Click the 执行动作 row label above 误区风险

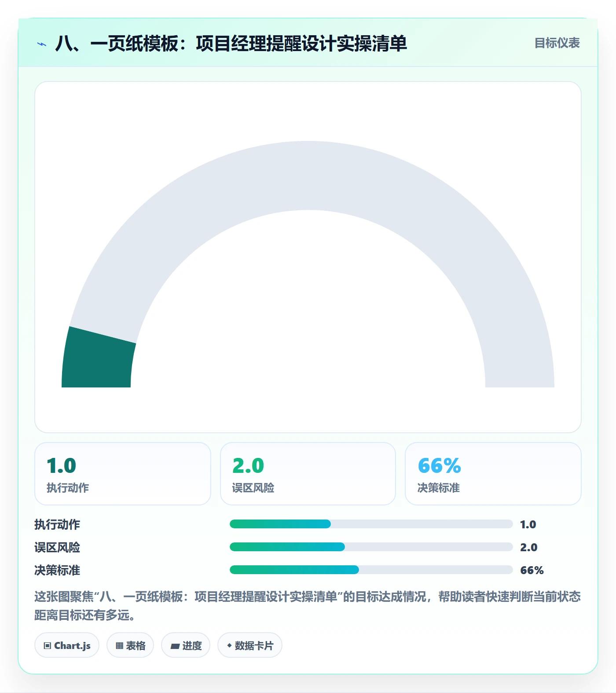(57, 524)
